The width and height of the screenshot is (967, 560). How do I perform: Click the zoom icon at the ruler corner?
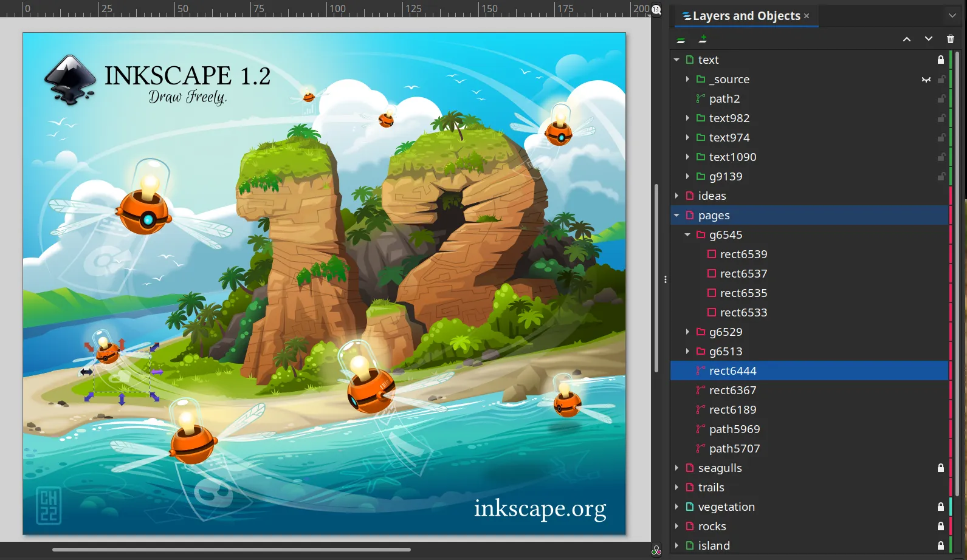coord(656,9)
